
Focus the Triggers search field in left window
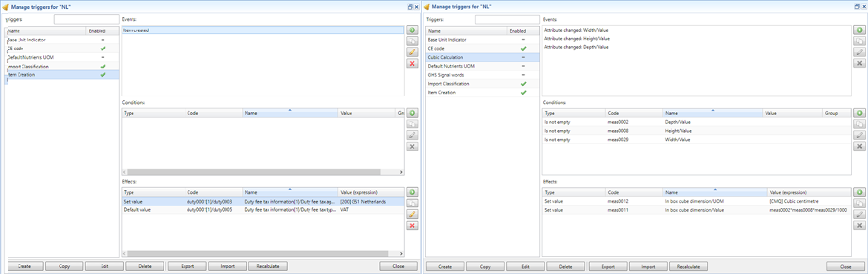[86, 19]
